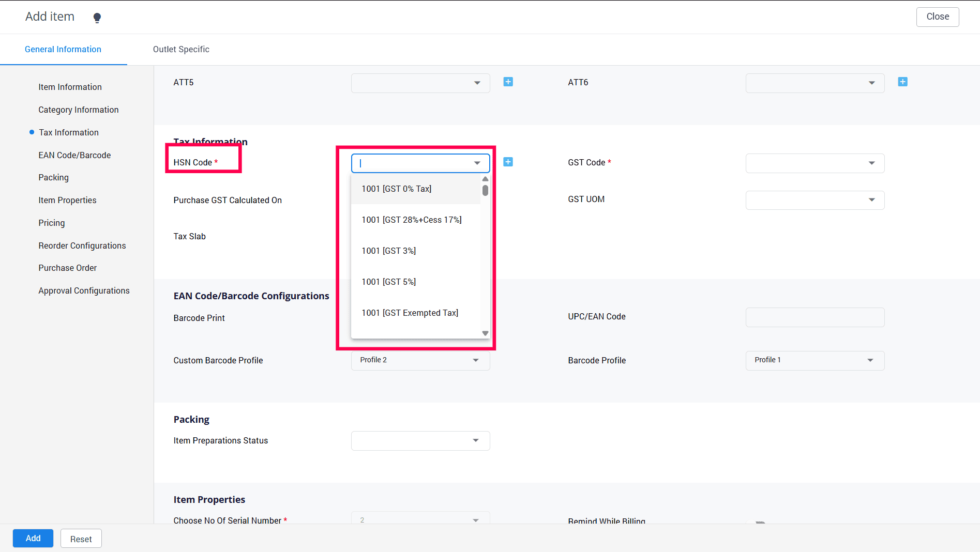This screenshot has width=980, height=552.
Task: Click the plus icon next to ATT5
Action: (x=508, y=82)
